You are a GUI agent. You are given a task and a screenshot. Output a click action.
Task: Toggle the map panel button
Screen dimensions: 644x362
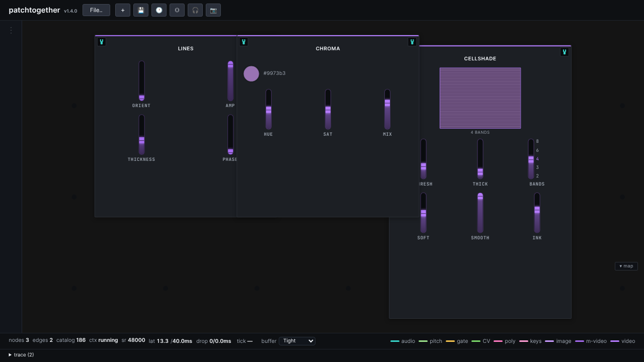pos(626,266)
